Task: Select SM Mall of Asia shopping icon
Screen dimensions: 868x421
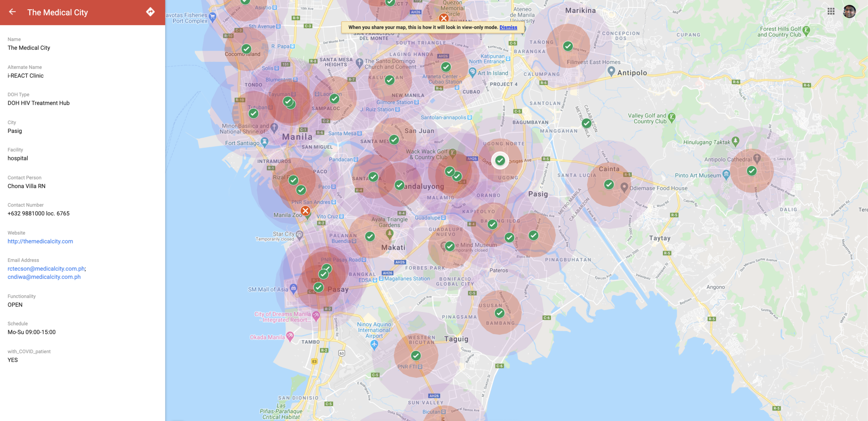Action: 294,288
